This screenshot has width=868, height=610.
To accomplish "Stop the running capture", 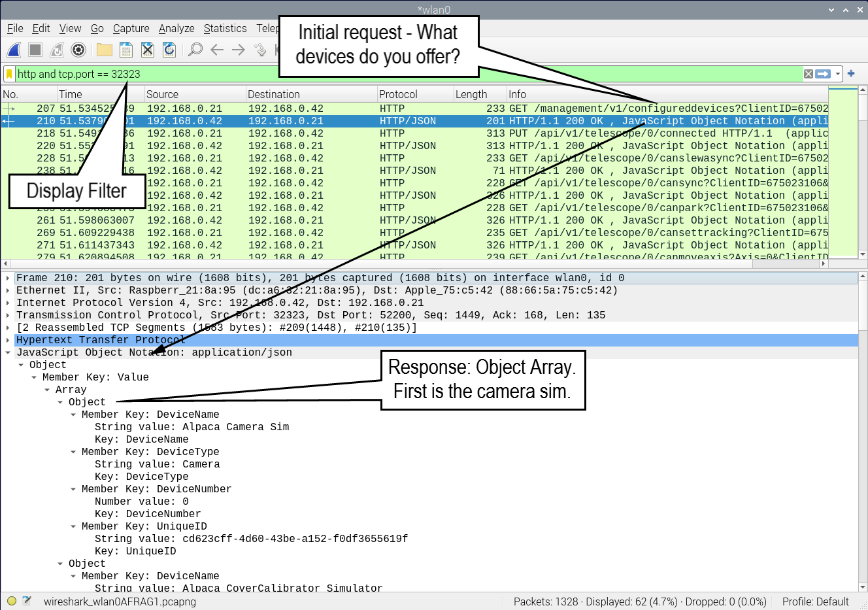I will pyautogui.click(x=35, y=50).
